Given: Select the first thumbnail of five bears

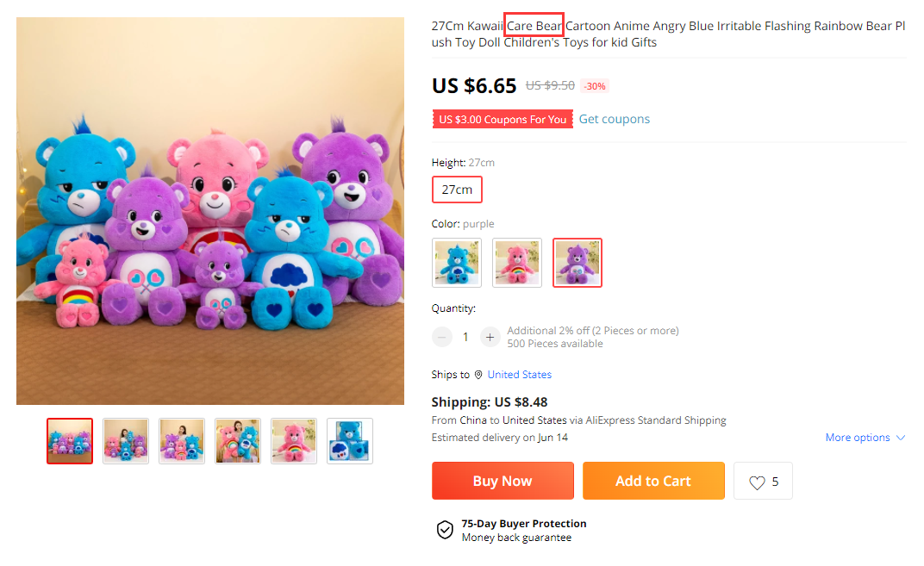Looking at the screenshot, I should tap(70, 441).
